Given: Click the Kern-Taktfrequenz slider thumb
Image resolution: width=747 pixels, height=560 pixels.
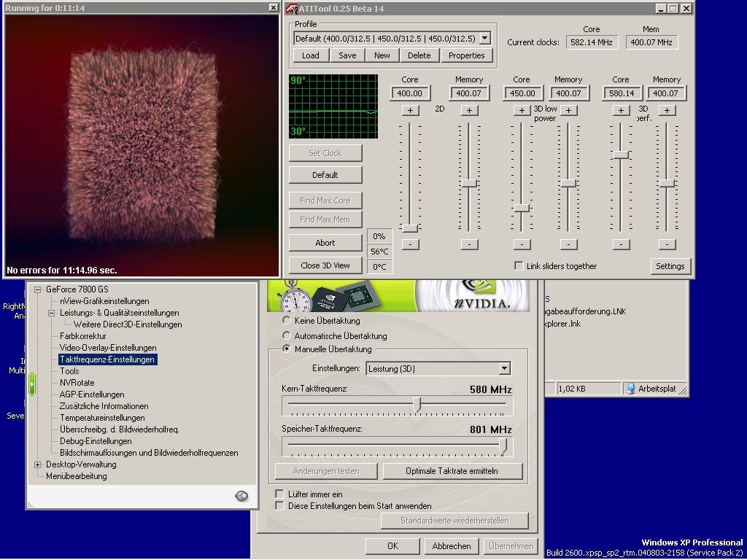Looking at the screenshot, I should point(417,405).
